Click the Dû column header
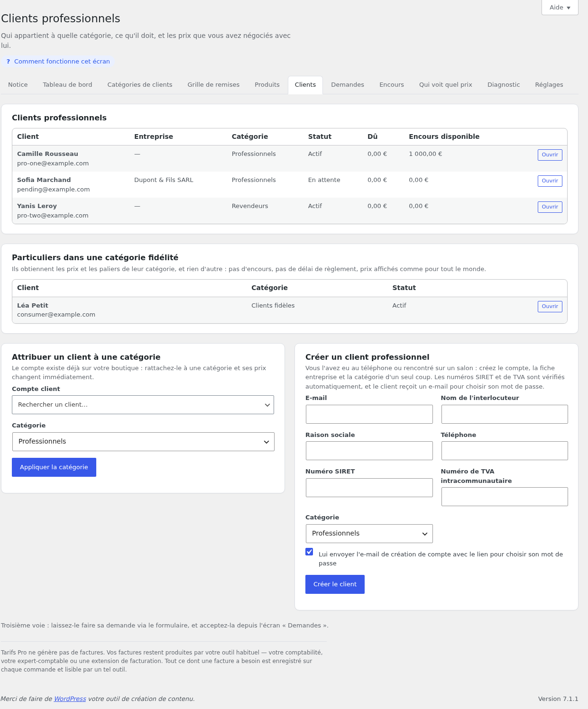This screenshot has height=709, width=588. [372, 136]
